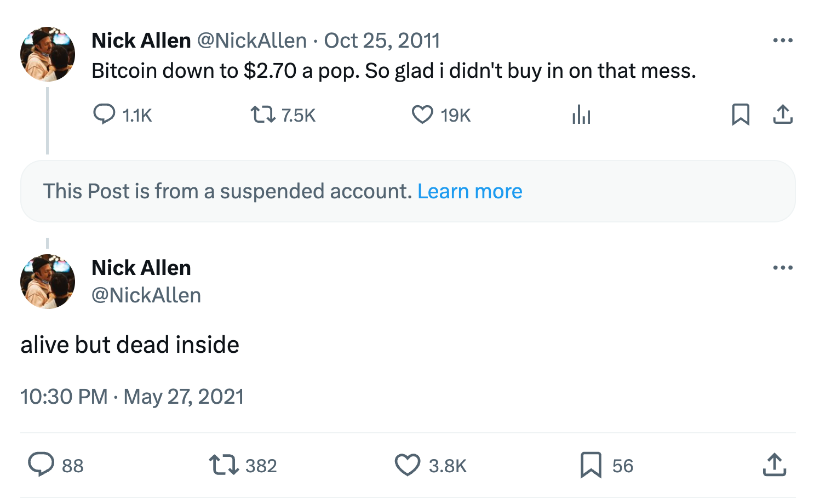Open more options for the 2011 post

pyautogui.click(x=783, y=41)
